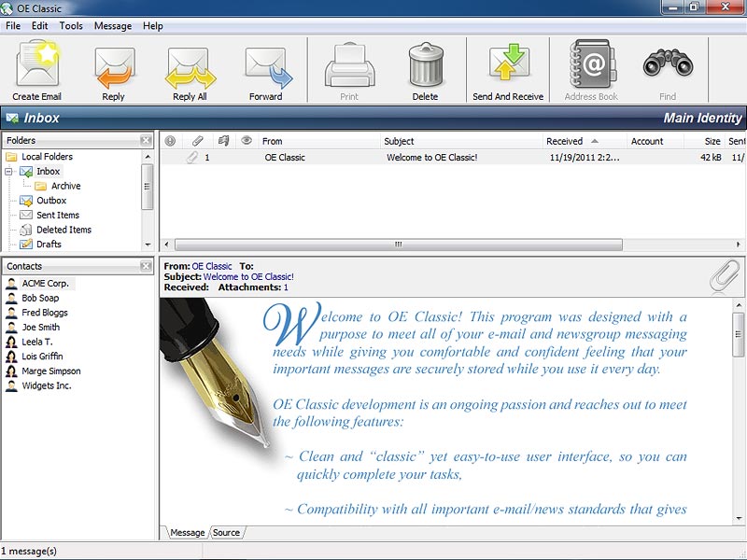Screen dimensions: 747x560
Task: Click the Deleted Items bin icon
Action: pyautogui.click(x=26, y=230)
